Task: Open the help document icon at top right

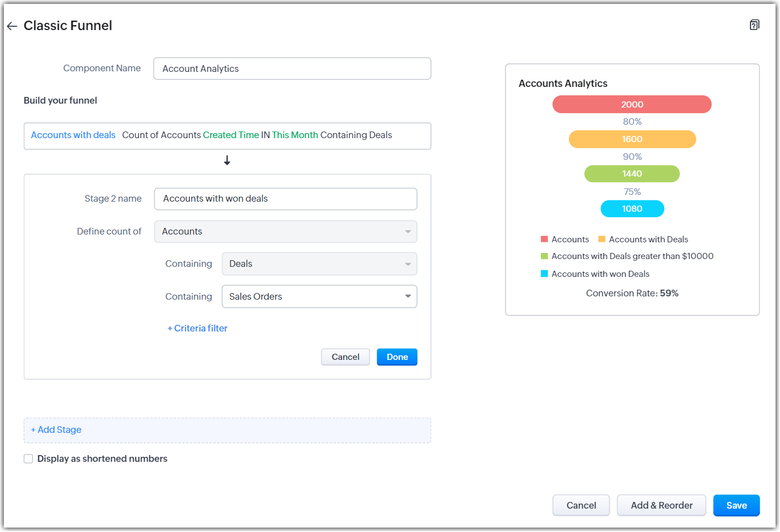Action: 754,25
